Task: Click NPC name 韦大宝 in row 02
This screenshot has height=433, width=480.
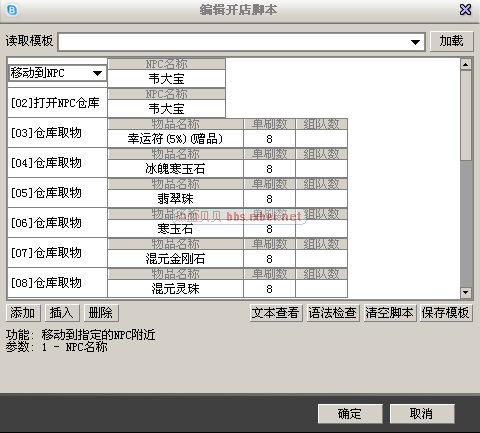Action: point(166,109)
